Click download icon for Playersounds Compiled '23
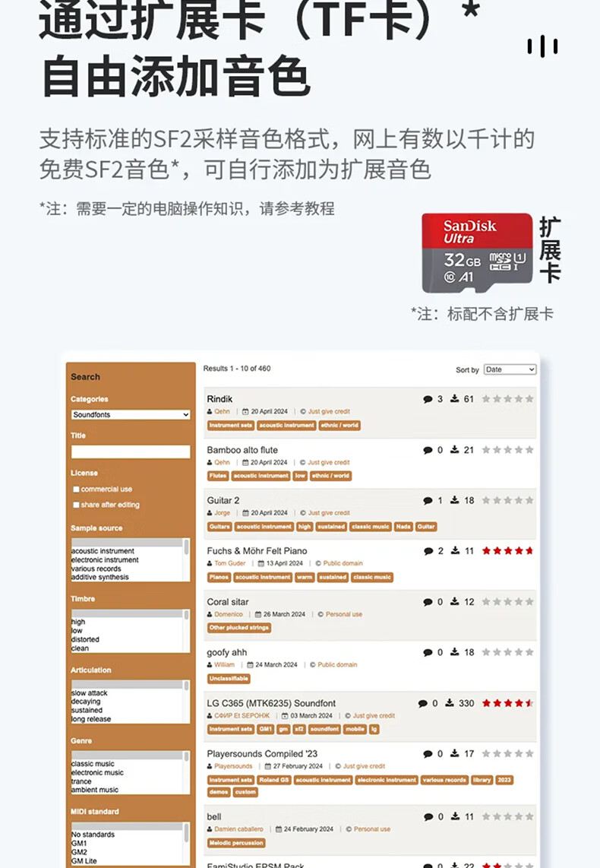The height and width of the screenshot is (868, 600). [455, 753]
